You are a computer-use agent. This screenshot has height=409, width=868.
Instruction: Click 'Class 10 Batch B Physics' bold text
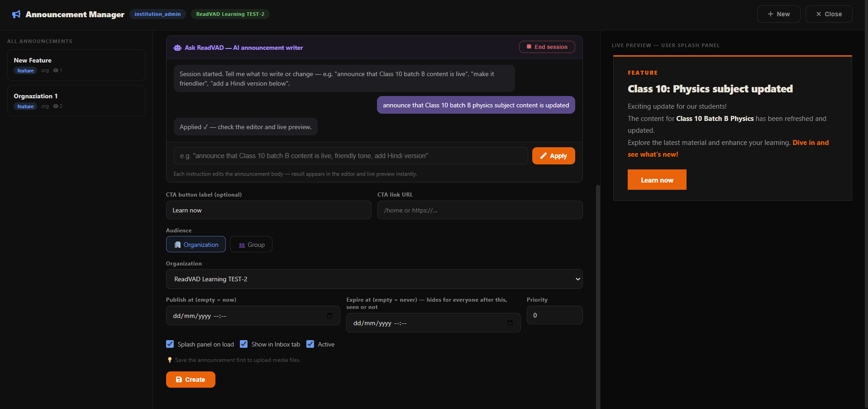[x=715, y=119]
